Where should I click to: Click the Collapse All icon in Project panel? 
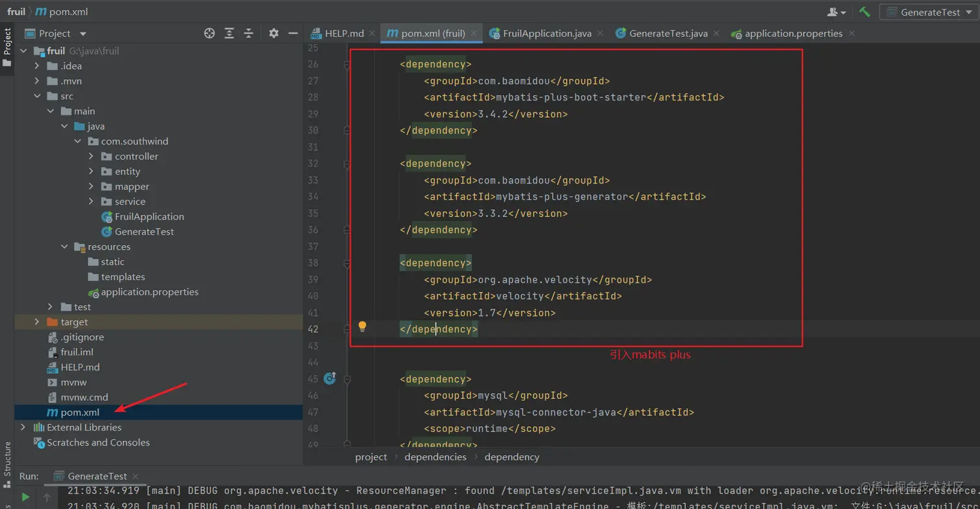click(x=248, y=33)
